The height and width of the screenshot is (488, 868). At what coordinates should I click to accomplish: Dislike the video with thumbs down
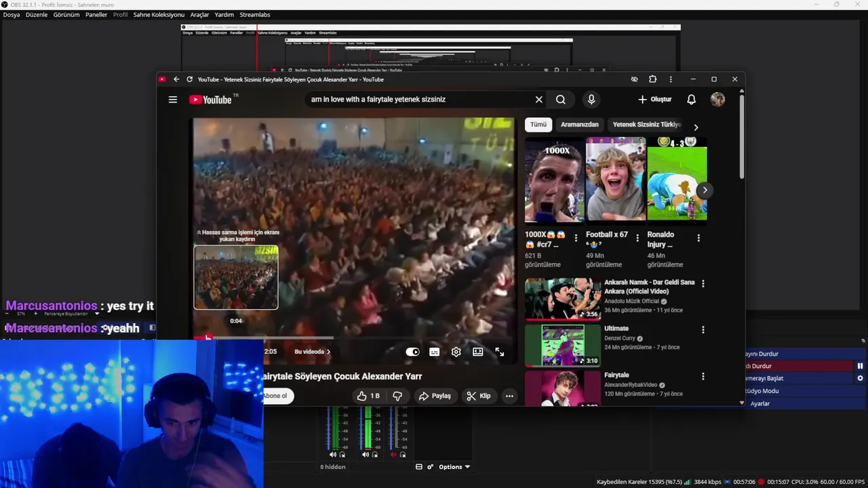pyautogui.click(x=398, y=396)
